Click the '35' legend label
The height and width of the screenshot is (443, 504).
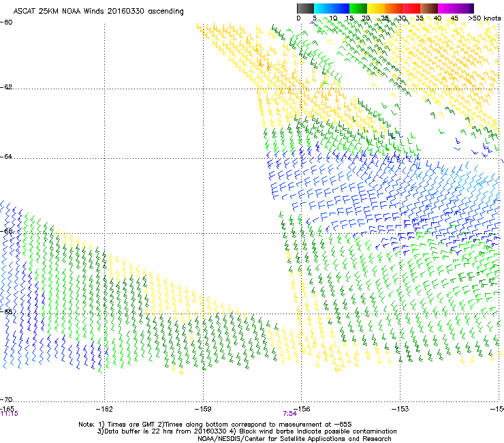(420, 18)
